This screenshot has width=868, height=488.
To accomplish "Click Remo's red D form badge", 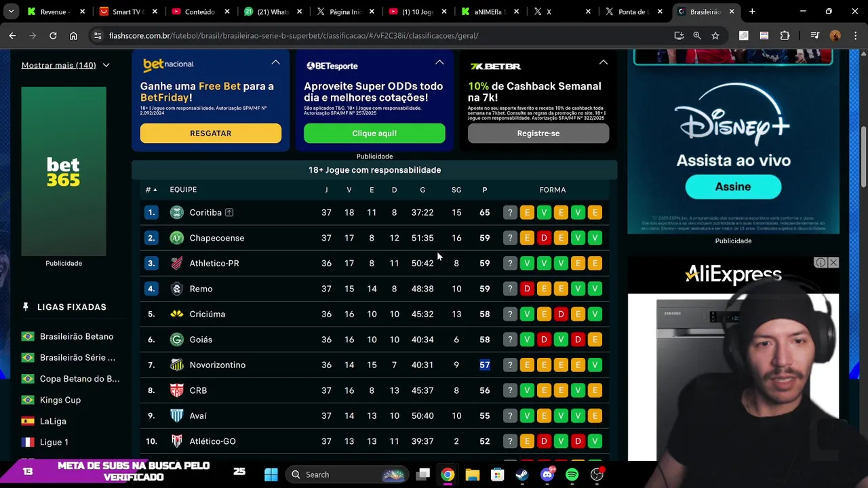I will (527, 289).
